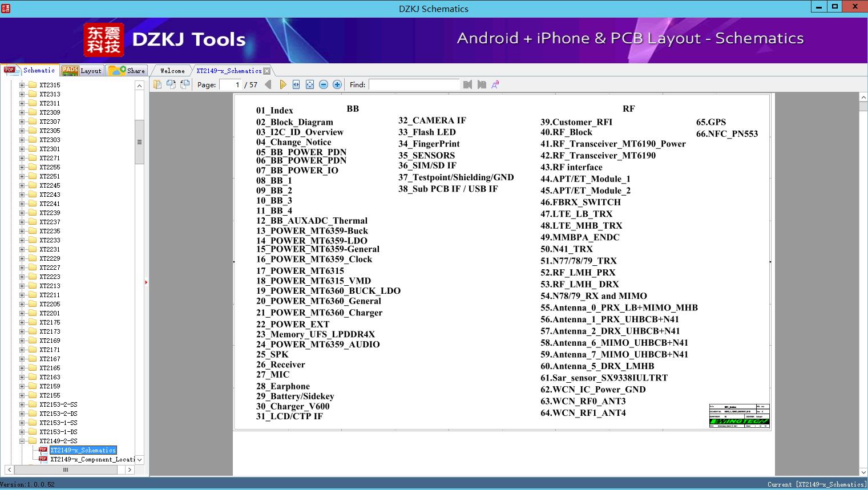Click the match case search icon
868x490 pixels.
495,84
